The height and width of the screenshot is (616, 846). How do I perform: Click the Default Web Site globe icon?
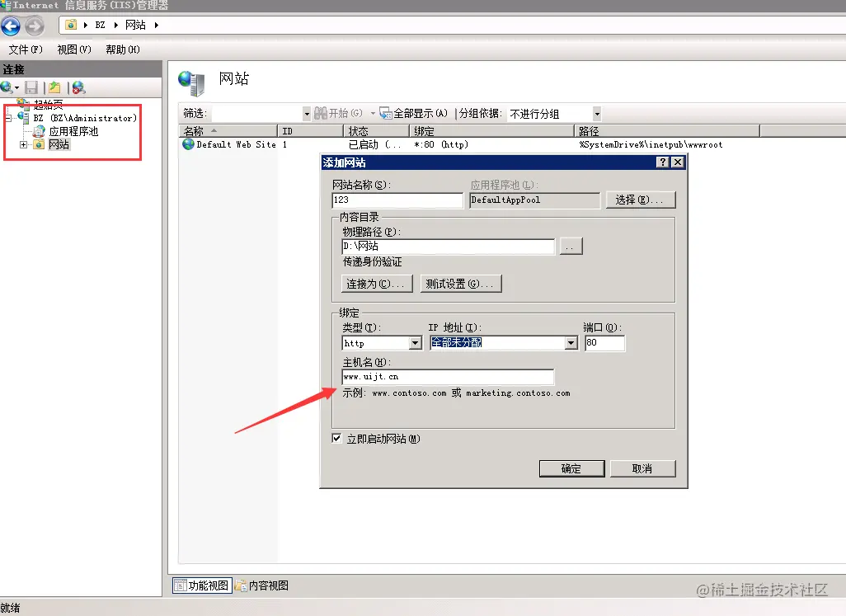click(x=188, y=144)
